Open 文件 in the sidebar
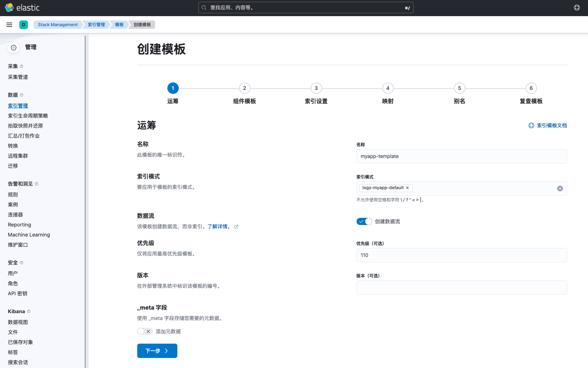 [13, 332]
